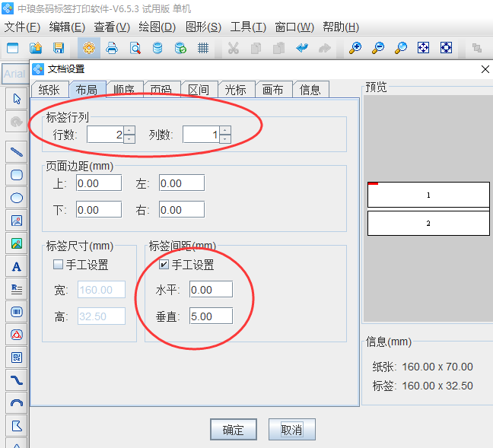Decrease the column count using down arrow
The width and height of the screenshot is (493, 448).
click(x=224, y=139)
